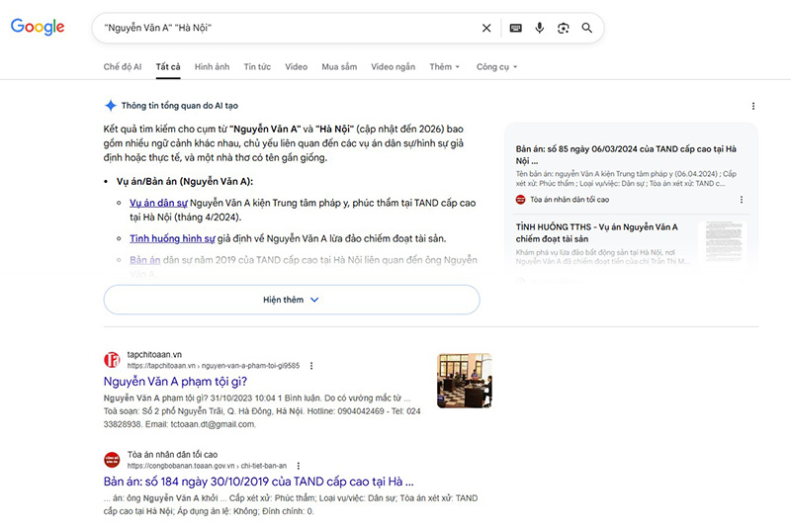Click the Tòa án nhân dân tối cao result favicon
Viewport: 791px width, 532px height.
[x=112, y=460]
